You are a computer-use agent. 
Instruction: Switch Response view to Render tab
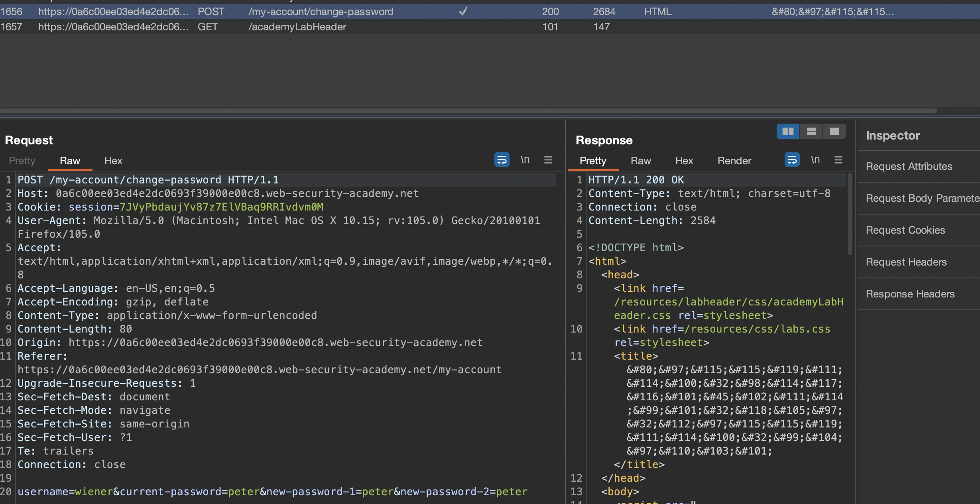pyautogui.click(x=734, y=161)
